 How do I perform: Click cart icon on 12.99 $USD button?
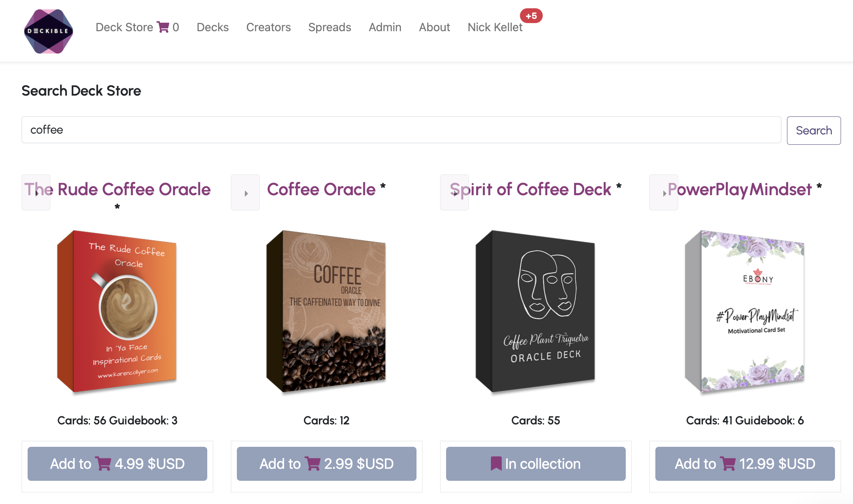coord(728,464)
